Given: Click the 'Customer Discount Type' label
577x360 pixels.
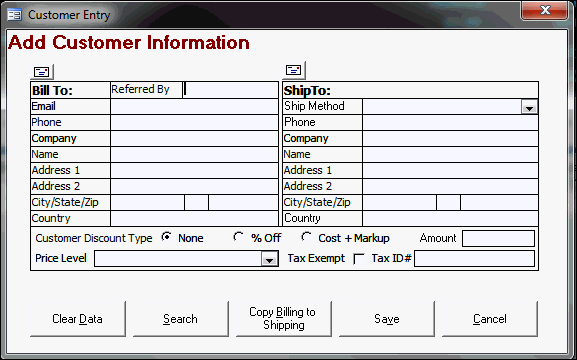Looking at the screenshot, I should point(94,238).
